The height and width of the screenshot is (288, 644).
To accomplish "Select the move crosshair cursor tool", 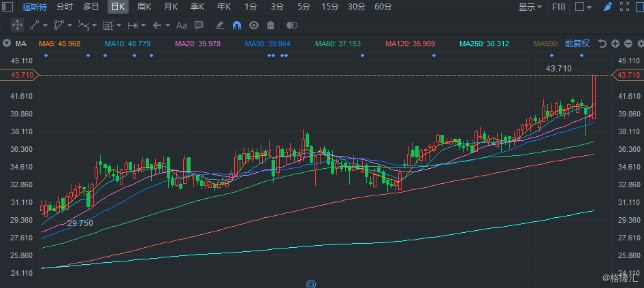I will tap(17, 25).
